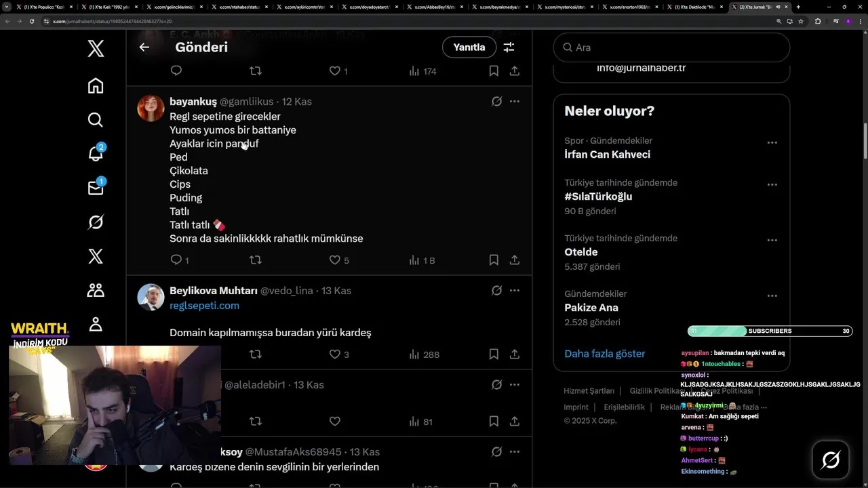
Task: Bookmark the top post with 174 views
Action: [494, 70]
